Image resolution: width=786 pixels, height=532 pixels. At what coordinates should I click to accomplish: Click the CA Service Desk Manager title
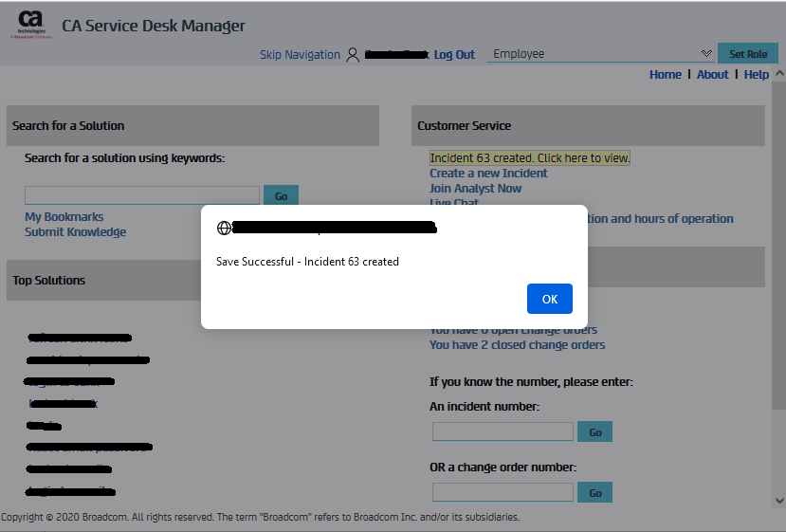pyautogui.click(x=154, y=26)
